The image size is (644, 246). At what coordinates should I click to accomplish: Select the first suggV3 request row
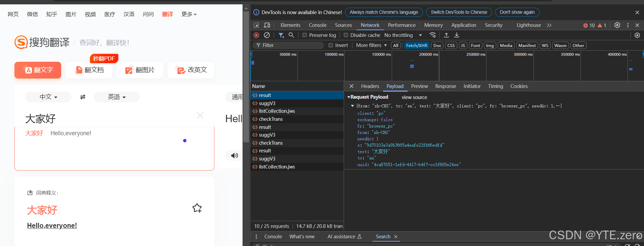[x=297, y=103]
